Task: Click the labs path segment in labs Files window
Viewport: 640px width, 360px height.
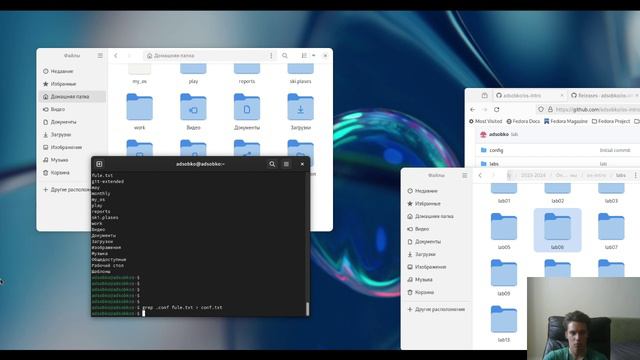Action: [x=620, y=175]
